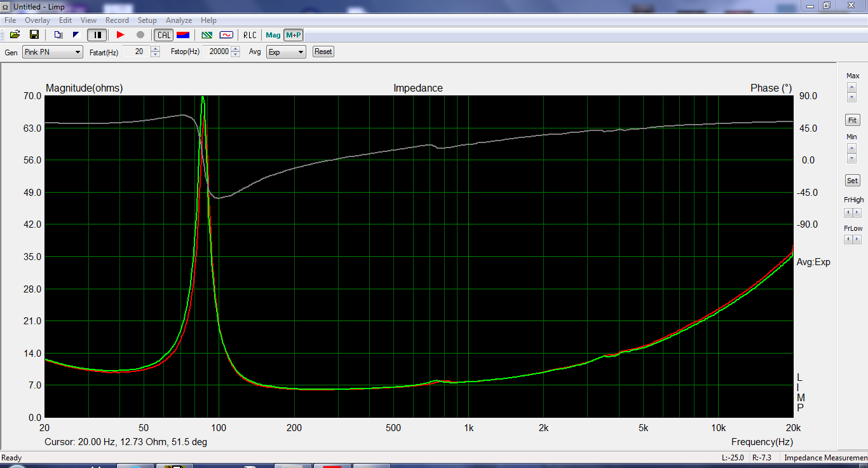Increase Fstop with the up arrow

pos(236,49)
